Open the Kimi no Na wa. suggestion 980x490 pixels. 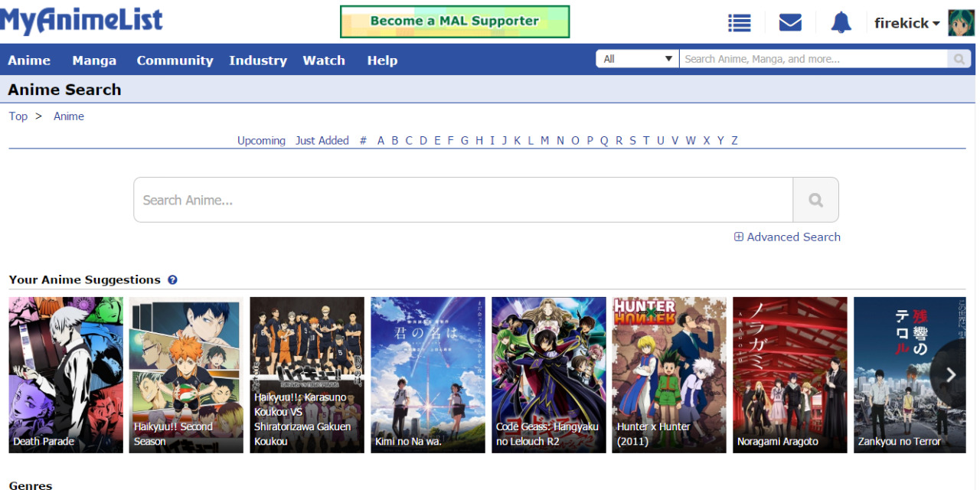pyautogui.click(x=428, y=375)
